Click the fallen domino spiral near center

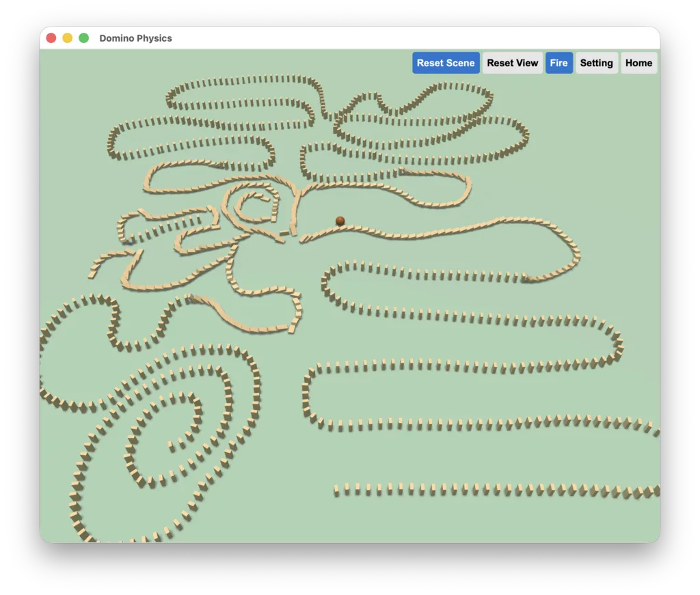coord(252,205)
